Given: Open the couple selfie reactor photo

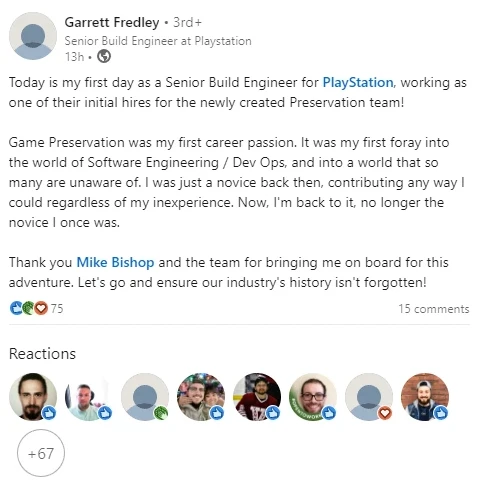Looking at the screenshot, I should [201, 397].
